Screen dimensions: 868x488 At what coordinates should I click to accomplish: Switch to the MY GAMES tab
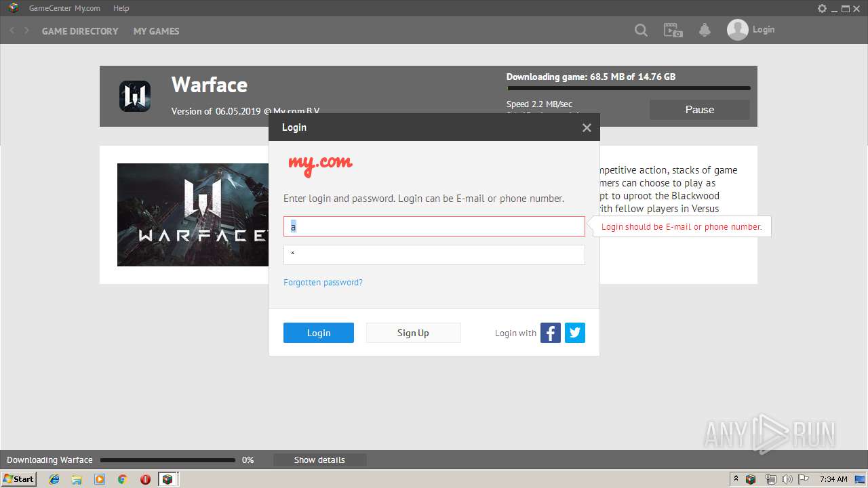[x=156, y=31]
